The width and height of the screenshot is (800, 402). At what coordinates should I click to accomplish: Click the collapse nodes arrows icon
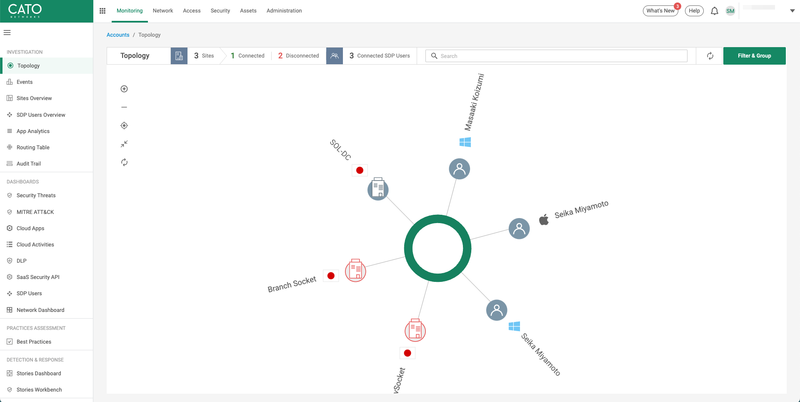pos(124,144)
